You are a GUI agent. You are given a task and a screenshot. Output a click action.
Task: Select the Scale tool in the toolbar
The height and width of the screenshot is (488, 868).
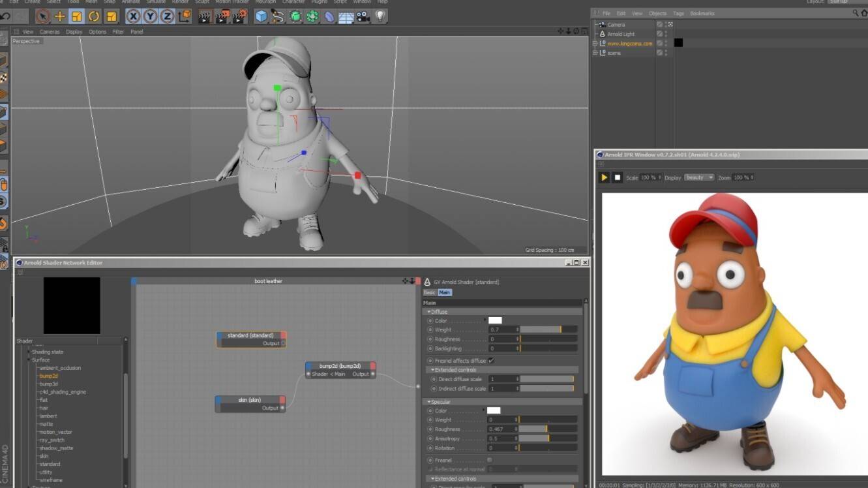76,16
